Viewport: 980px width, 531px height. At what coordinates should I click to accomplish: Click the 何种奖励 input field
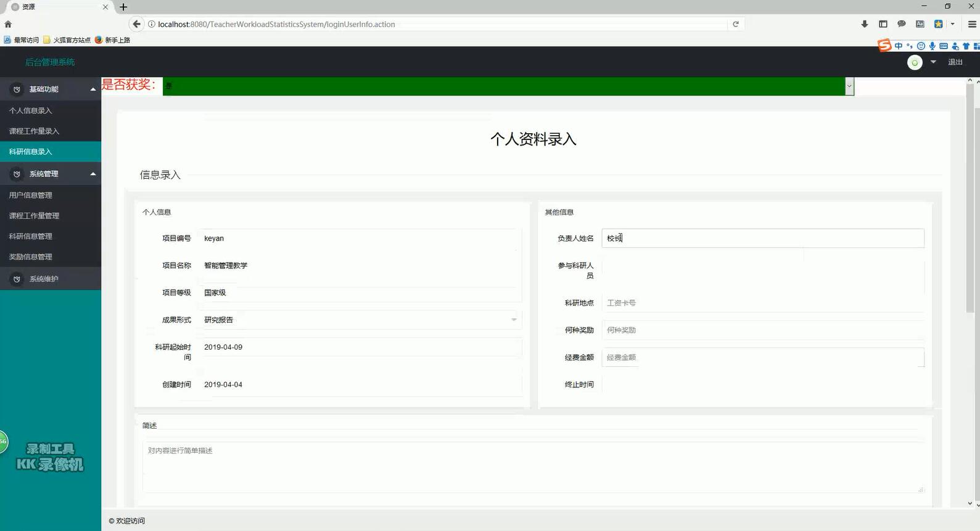click(763, 330)
